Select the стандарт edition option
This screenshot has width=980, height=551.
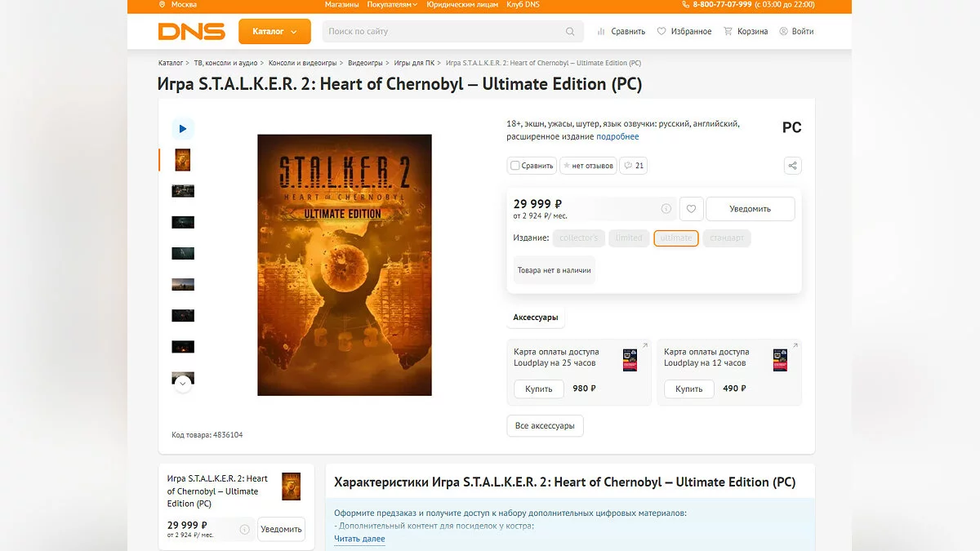[x=727, y=238]
